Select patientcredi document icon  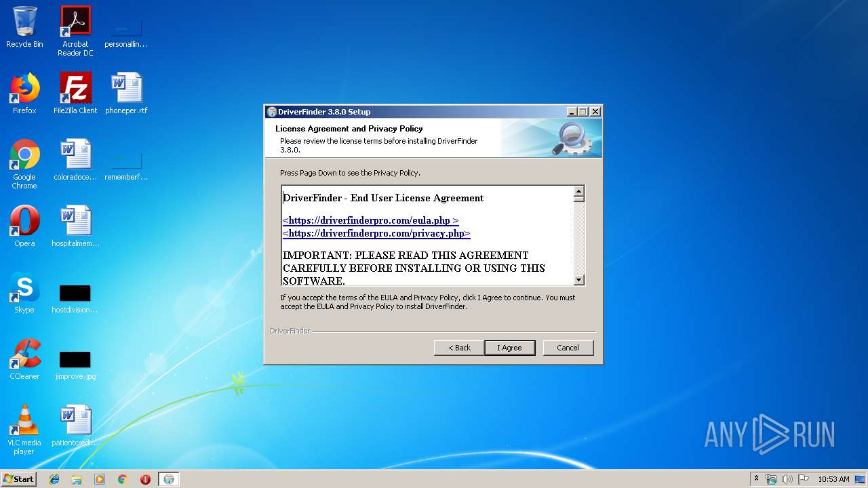pos(75,426)
